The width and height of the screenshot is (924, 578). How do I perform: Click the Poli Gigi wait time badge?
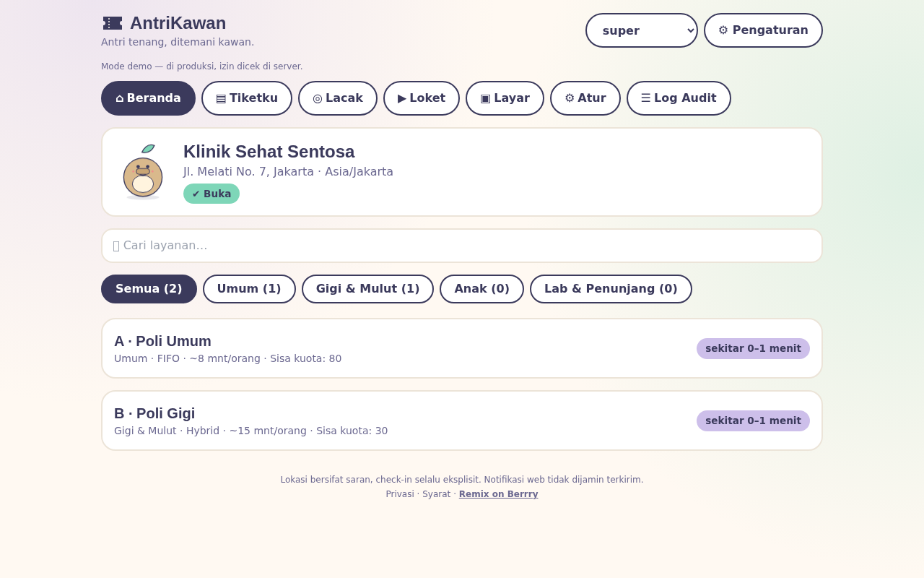click(753, 420)
